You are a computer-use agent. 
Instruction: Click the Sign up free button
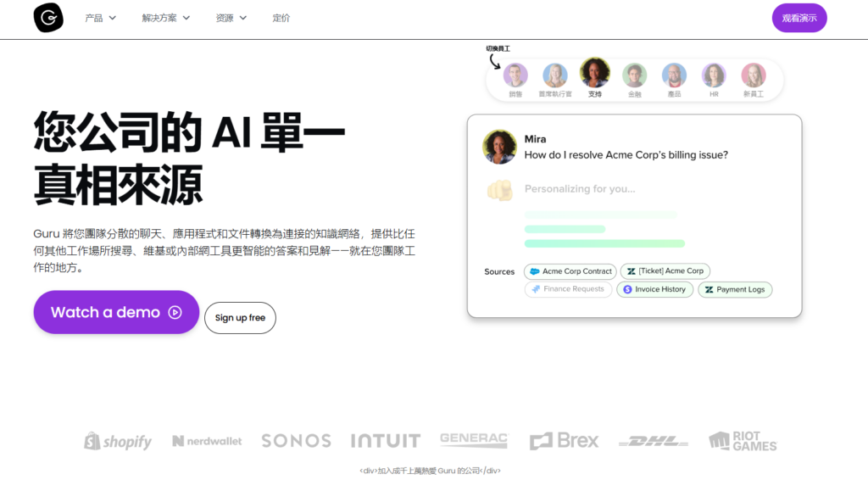(x=240, y=317)
